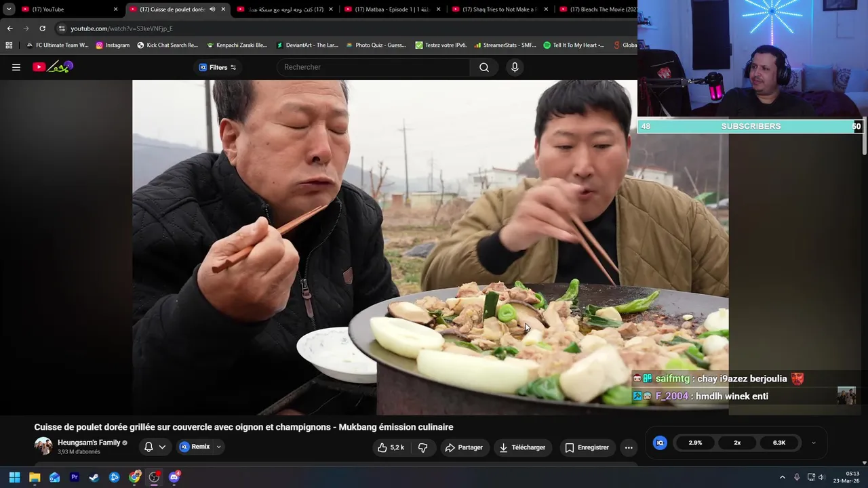Expand the notification bell dropdown chevron

tap(162, 447)
